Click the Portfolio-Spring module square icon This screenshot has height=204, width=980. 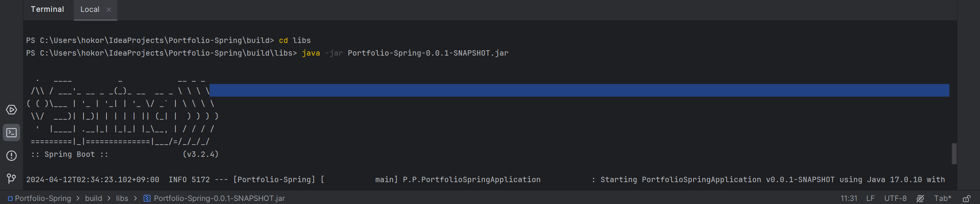tap(10, 198)
